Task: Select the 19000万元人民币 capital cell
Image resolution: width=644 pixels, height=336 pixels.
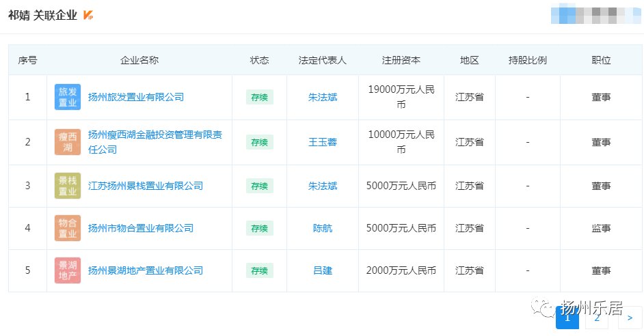Action: click(401, 97)
